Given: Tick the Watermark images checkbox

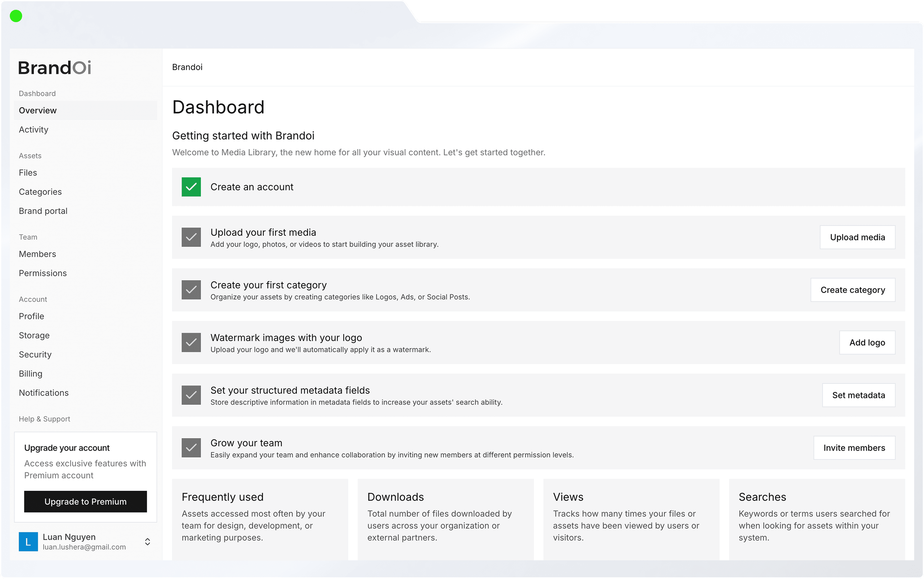Looking at the screenshot, I should click(191, 342).
